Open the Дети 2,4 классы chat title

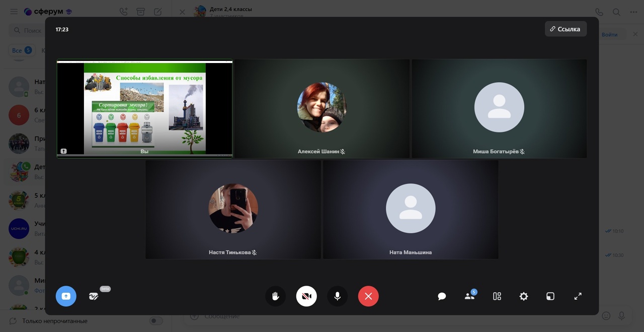pyautogui.click(x=231, y=9)
